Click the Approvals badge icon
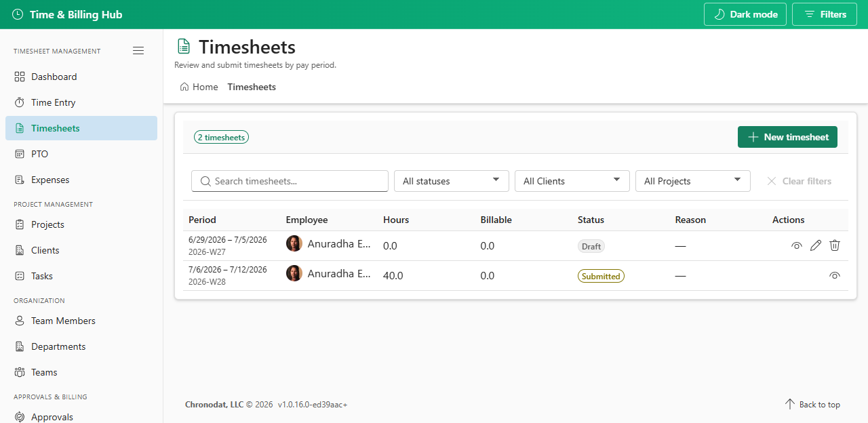Screen dimensions: 868x423 pos(20,417)
